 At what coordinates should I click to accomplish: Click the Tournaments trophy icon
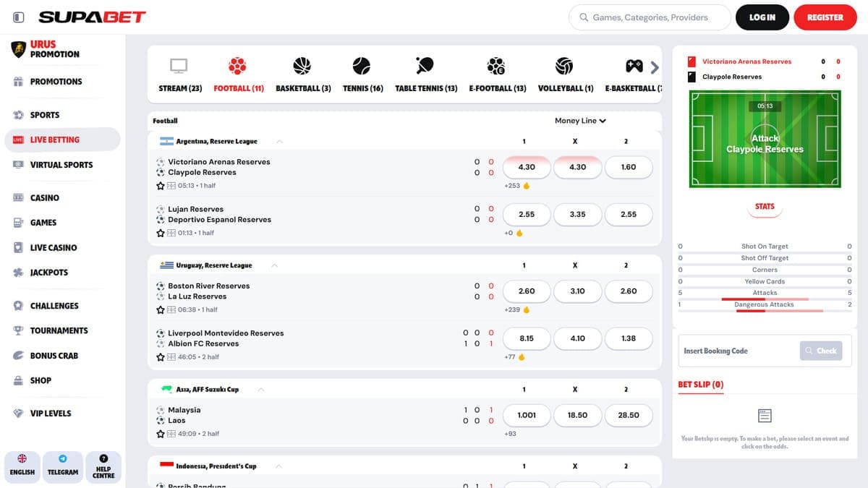(x=18, y=330)
